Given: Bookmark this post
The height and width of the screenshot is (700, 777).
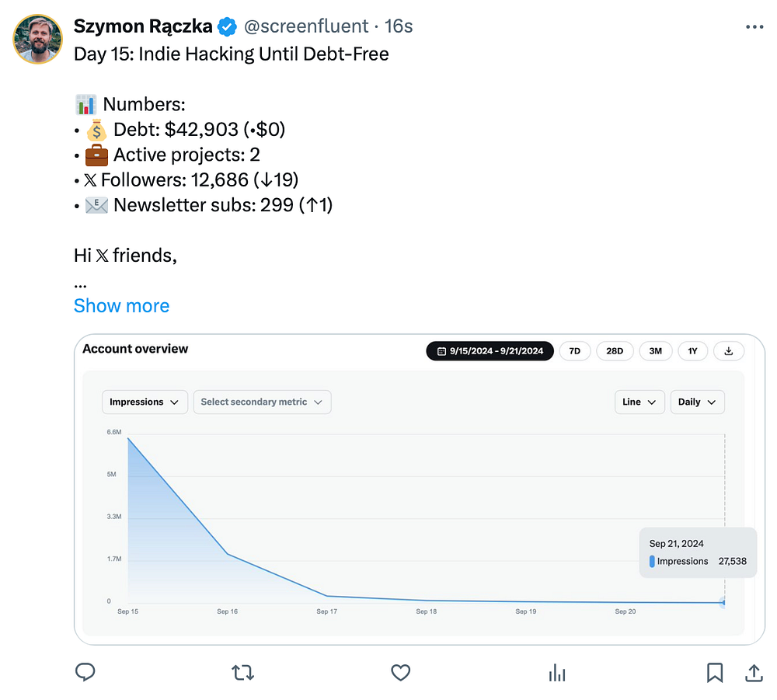Looking at the screenshot, I should (x=715, y=672).
